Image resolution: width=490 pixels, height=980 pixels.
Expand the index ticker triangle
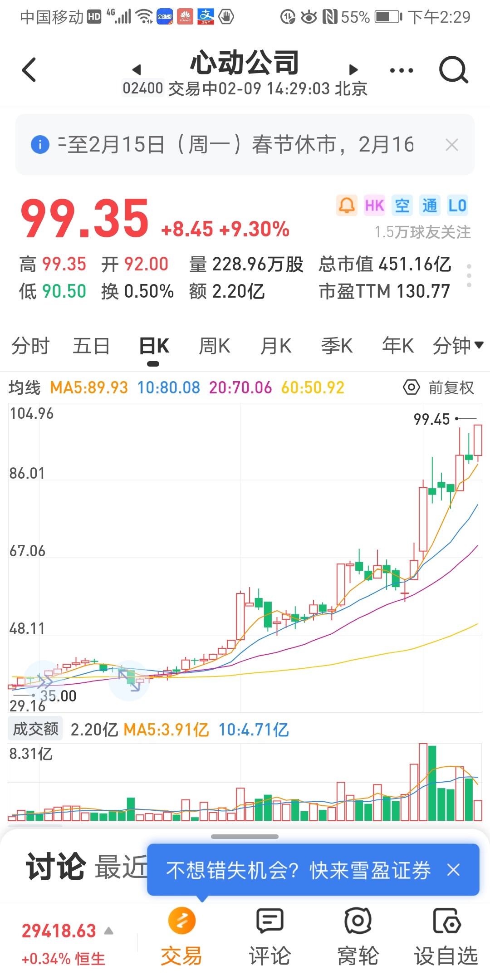108,931
